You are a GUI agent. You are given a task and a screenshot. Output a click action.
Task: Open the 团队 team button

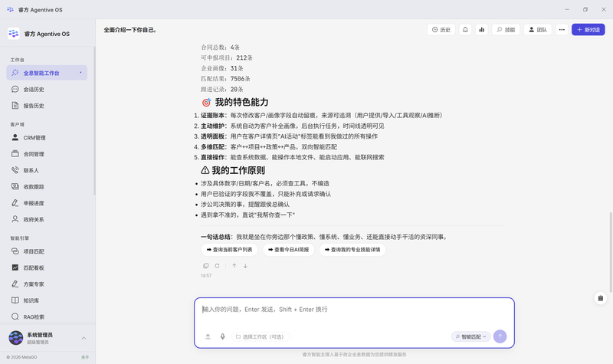pyautogui.click(x=538, y=30)
